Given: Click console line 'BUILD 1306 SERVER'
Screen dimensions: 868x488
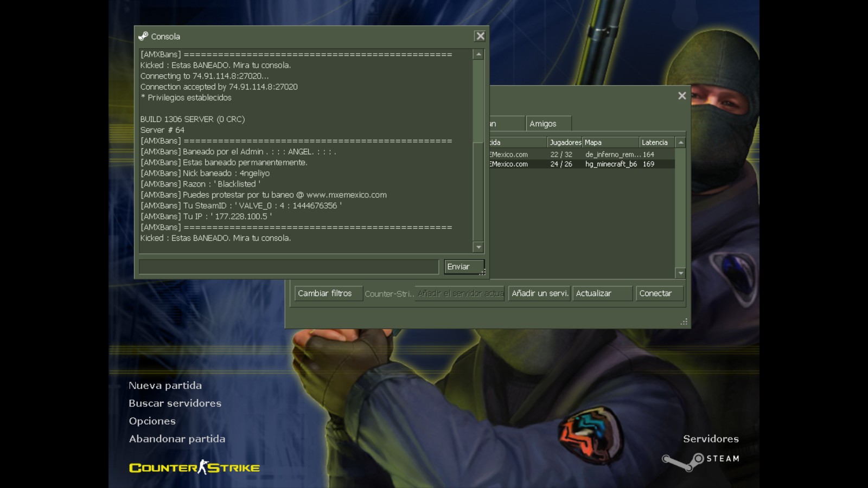Looking at the screenshot, I should (x=193, y=119).
